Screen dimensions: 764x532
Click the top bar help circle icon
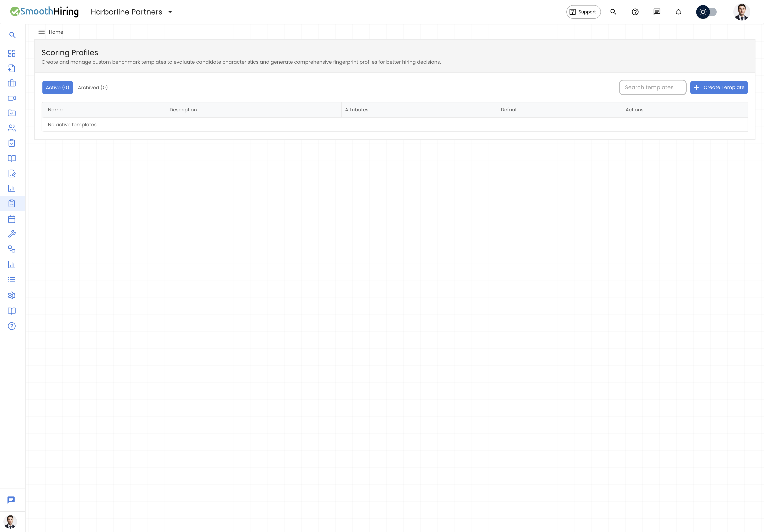[635, 12]
